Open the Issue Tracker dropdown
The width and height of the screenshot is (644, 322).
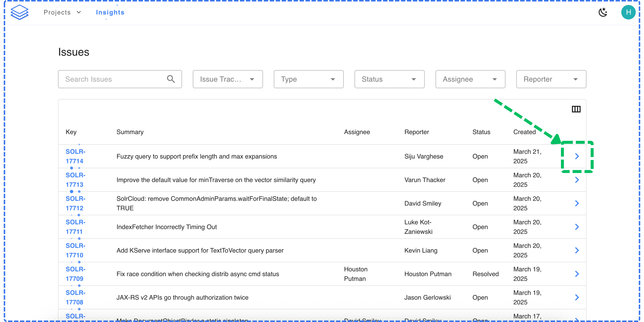click(x=228, y=79)
